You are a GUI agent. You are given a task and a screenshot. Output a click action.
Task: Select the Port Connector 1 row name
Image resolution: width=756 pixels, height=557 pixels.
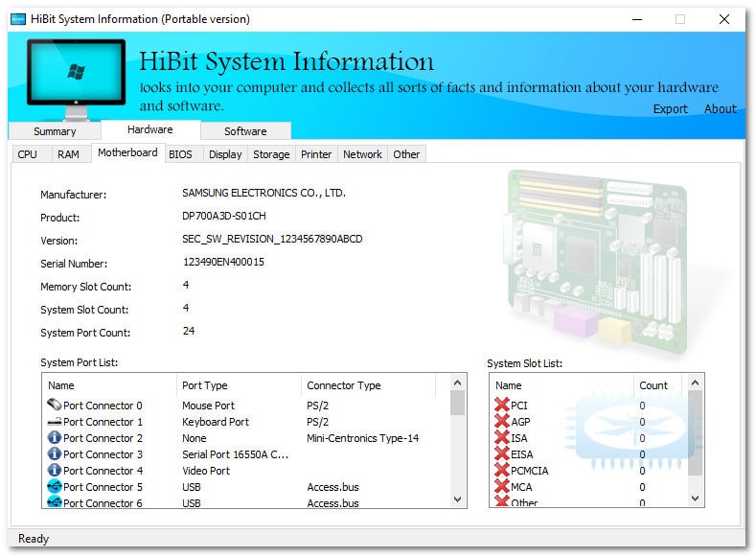pyautogui.click(x=103, y=422)
